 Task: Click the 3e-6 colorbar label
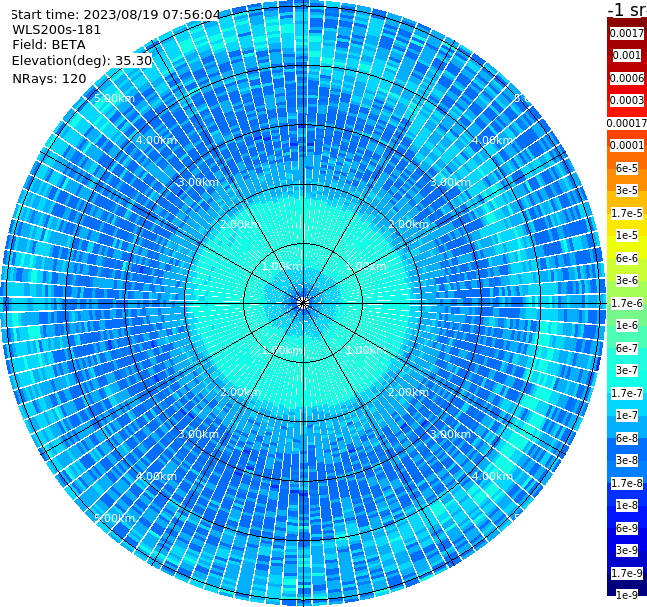(627, 280)
